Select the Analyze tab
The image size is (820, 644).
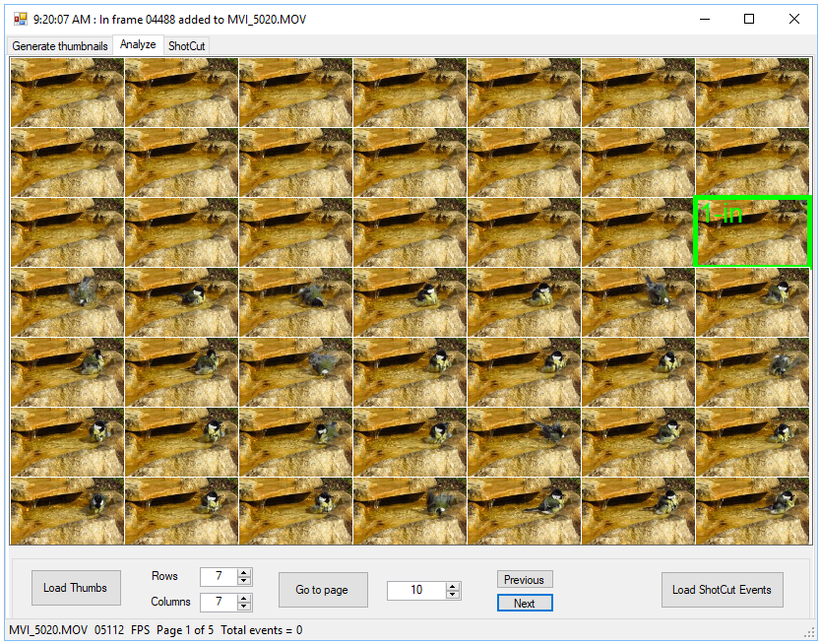(x=138, y=45)
